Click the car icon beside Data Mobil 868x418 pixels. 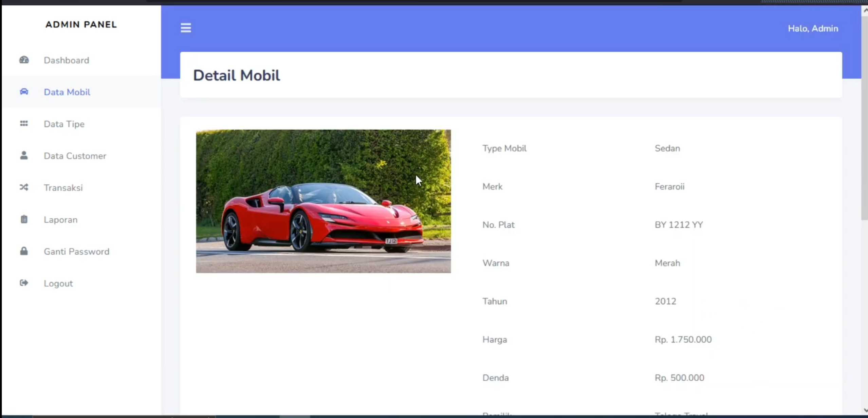24,92
